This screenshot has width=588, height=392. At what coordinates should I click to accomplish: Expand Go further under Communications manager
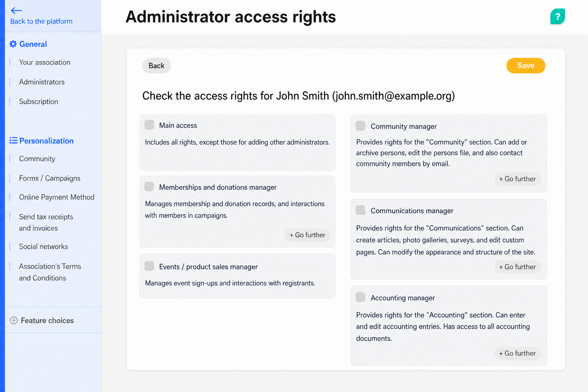[518, 267]
